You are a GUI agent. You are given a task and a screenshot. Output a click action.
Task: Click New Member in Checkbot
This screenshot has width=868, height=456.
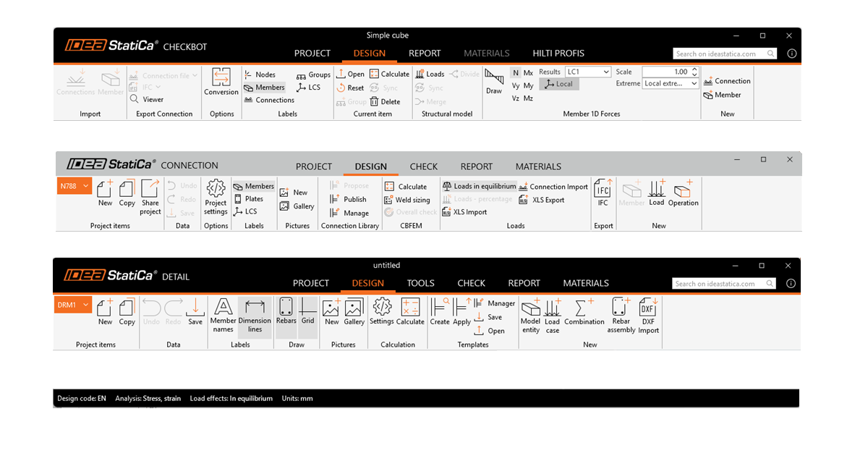coord(722,95)
